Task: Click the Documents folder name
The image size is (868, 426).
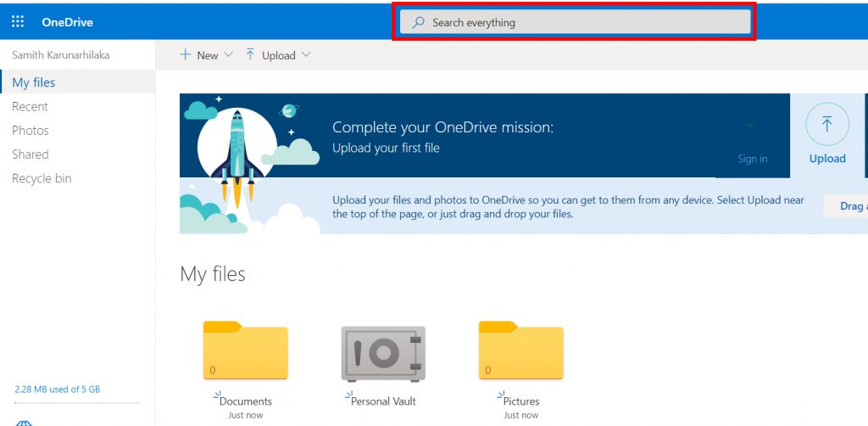Action: 246,401
